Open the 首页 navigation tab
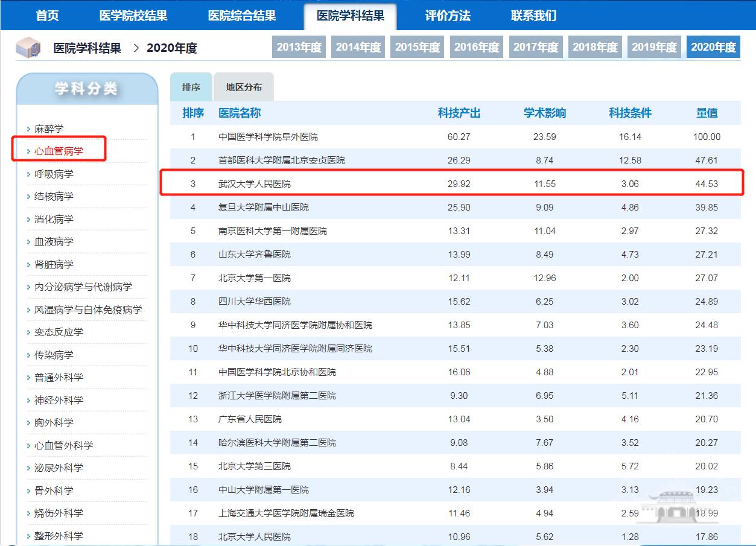This screenshot has height=546, width=756. [47, 16]
